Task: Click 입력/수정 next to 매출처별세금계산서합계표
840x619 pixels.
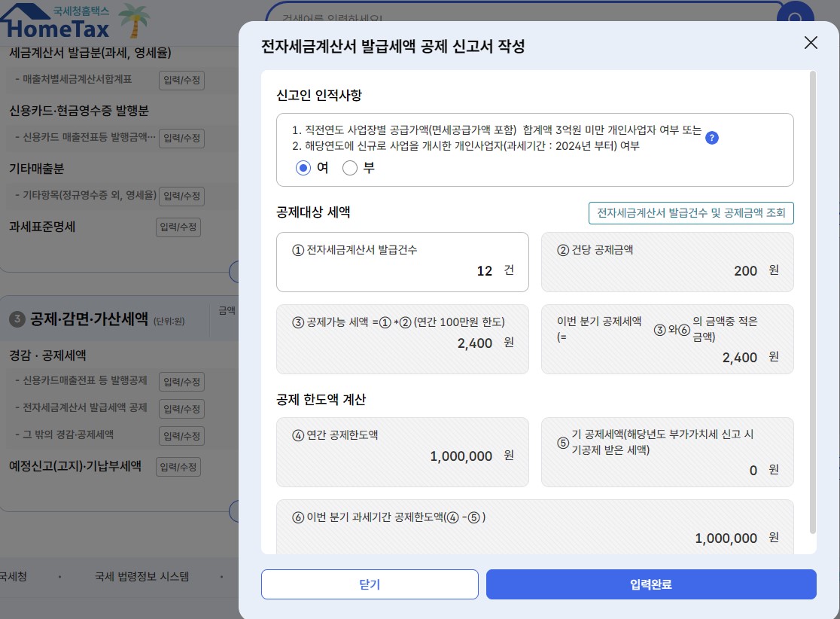Action: pos(181,80)
